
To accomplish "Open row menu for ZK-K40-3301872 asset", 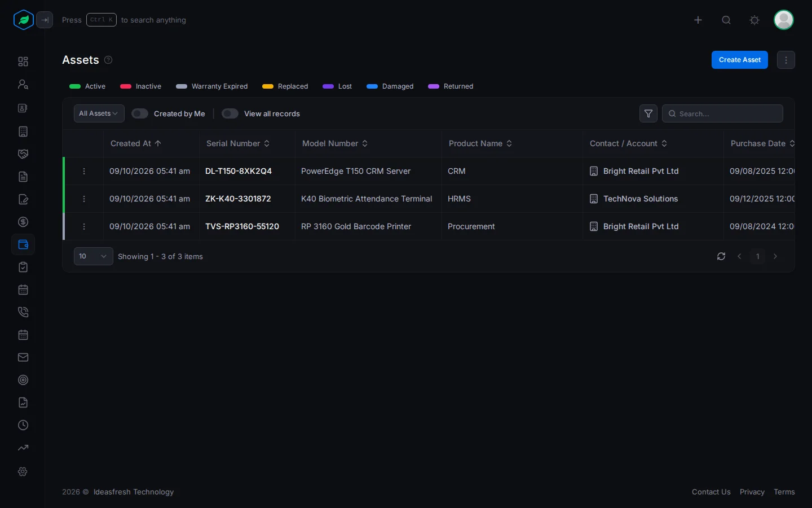I will [x=84, y=199].
